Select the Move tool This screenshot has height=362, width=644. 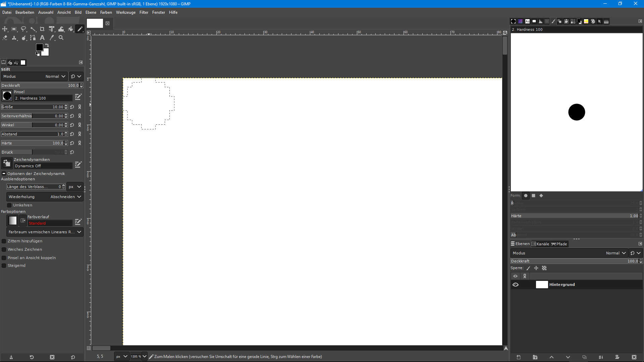point(5,29)
